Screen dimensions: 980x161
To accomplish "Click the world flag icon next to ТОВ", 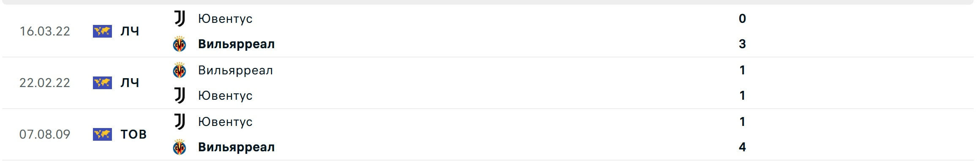I will pyautogui.click(x=102, y=134).
